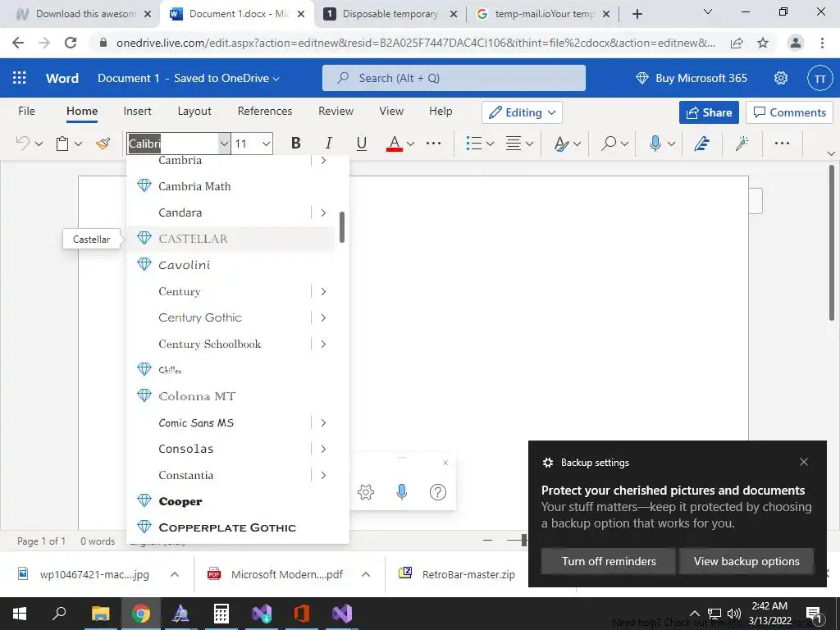Switch to the Insert tab
The height and width of the screenshot is (630, 840).
137,111
